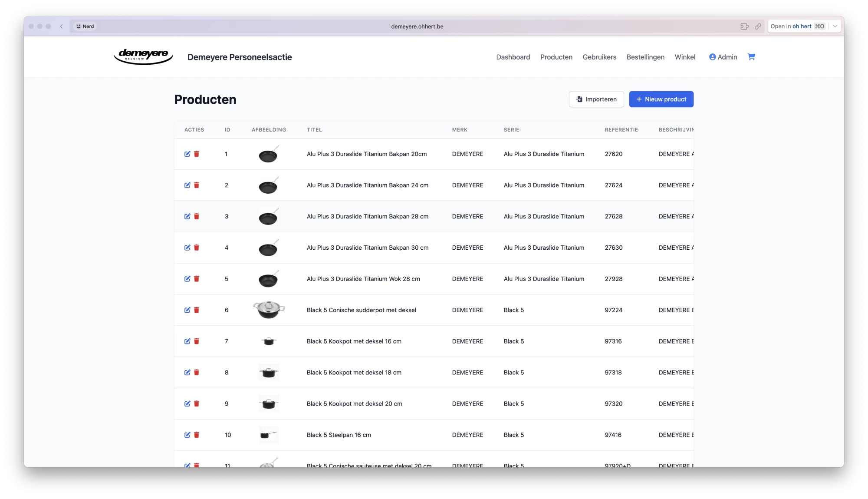Image resolution: width=868 pixels, height=499 pixels.
Task: Edit product 5 Wok 28 cm with the pencil icon
Action: coord(187,279)
